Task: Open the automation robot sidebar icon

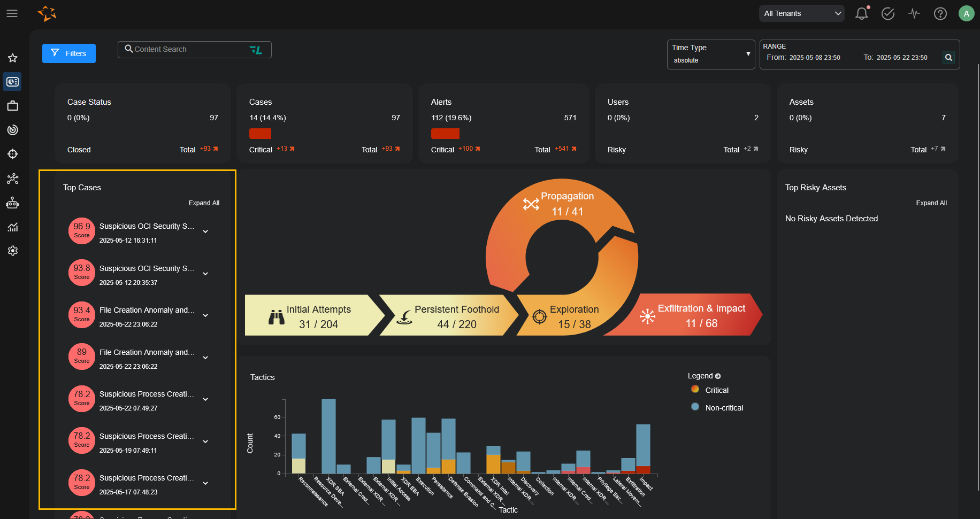Action: click(13, 203)
